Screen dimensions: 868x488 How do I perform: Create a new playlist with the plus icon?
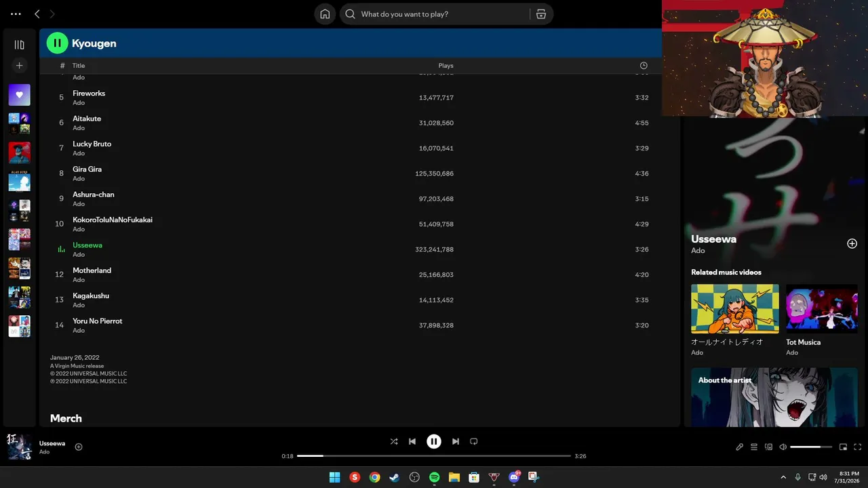[x=19, y=66]
